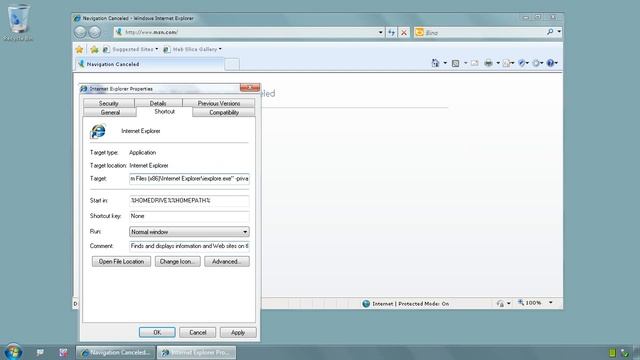Open the Web Slice Gallery dropdown
The width and height of the screenshot is (640, 360).
(192, 49)
